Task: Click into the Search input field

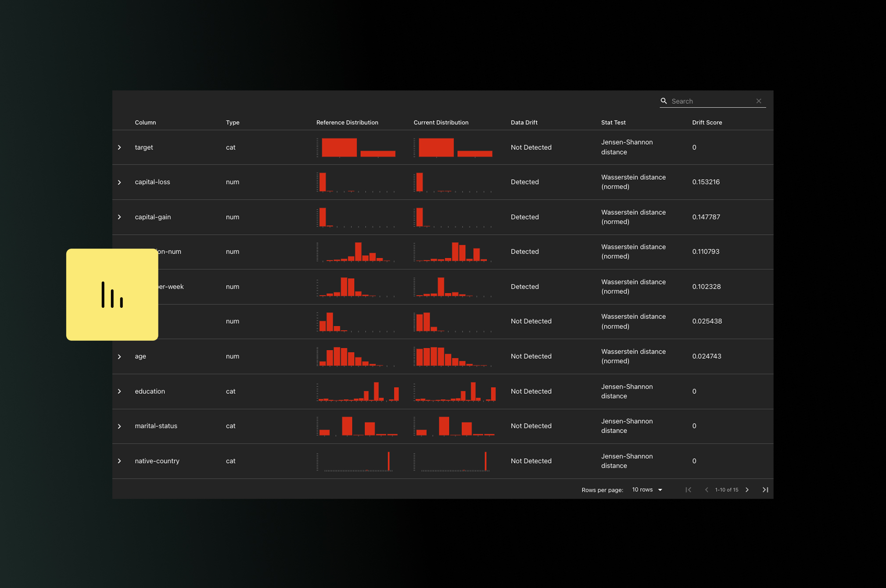Action: 711,101
